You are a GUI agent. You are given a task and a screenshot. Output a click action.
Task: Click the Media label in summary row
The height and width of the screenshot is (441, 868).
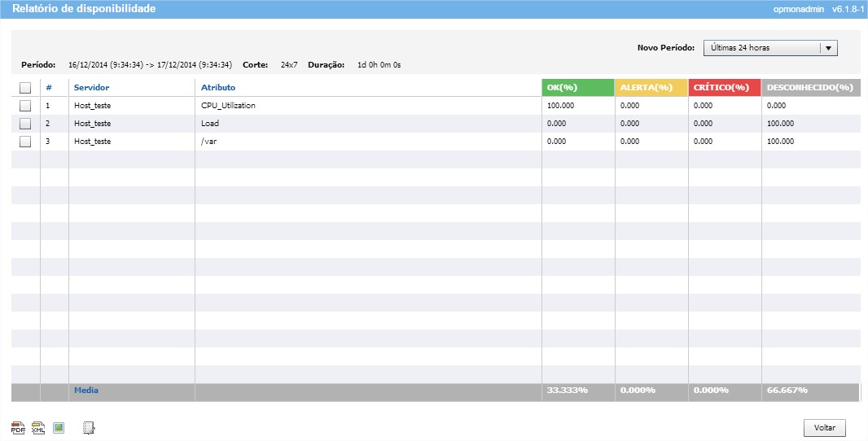(86, 391)
